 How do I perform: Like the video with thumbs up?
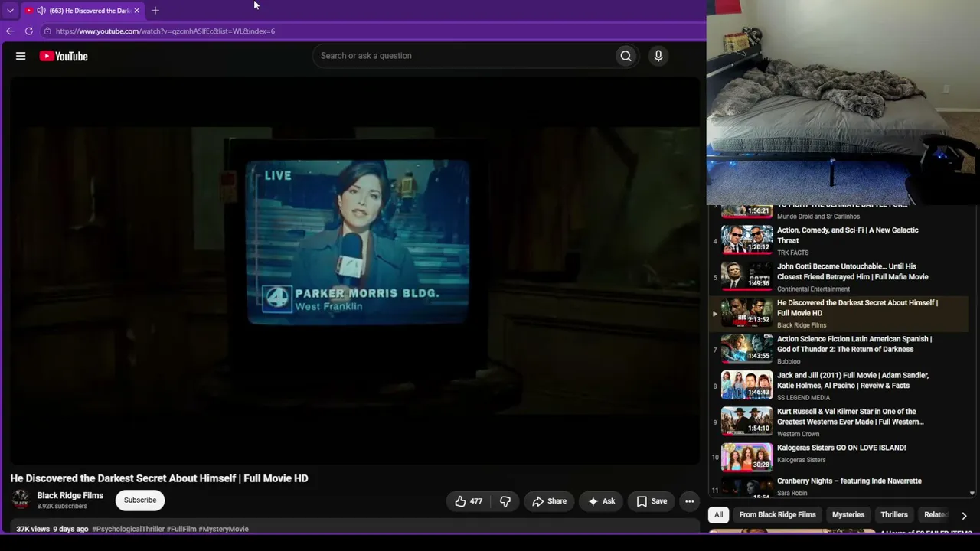[468, 501]
